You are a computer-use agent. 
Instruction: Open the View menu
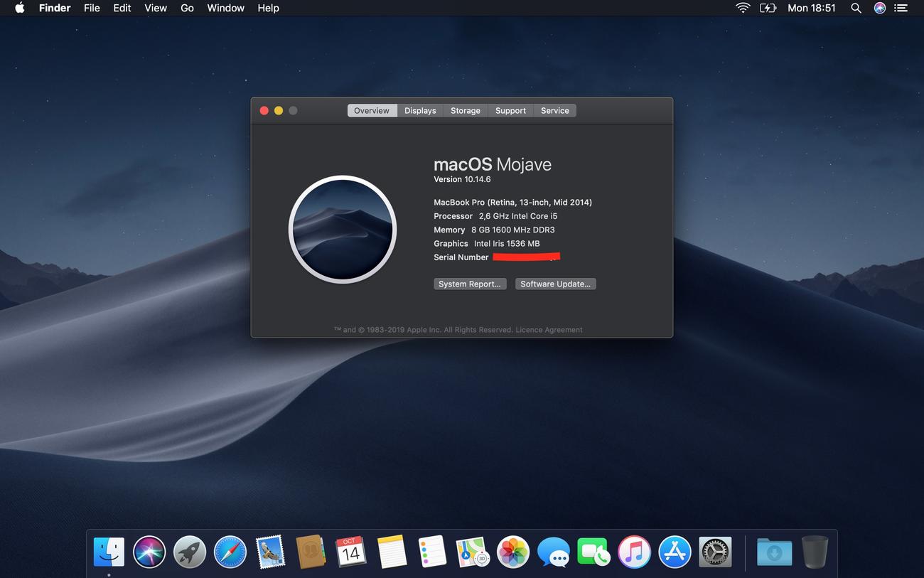(x=156, y=8)
